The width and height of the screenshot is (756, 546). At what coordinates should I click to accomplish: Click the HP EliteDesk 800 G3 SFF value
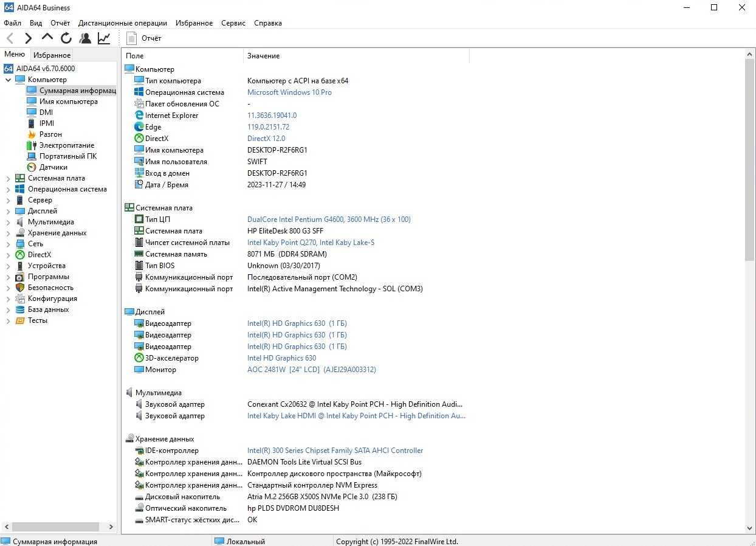[x=285, y=231]
